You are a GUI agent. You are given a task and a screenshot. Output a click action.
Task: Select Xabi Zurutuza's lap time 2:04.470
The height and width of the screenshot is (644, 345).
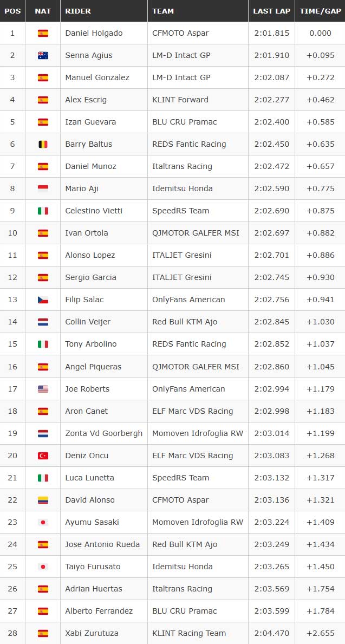pos(271,633)
